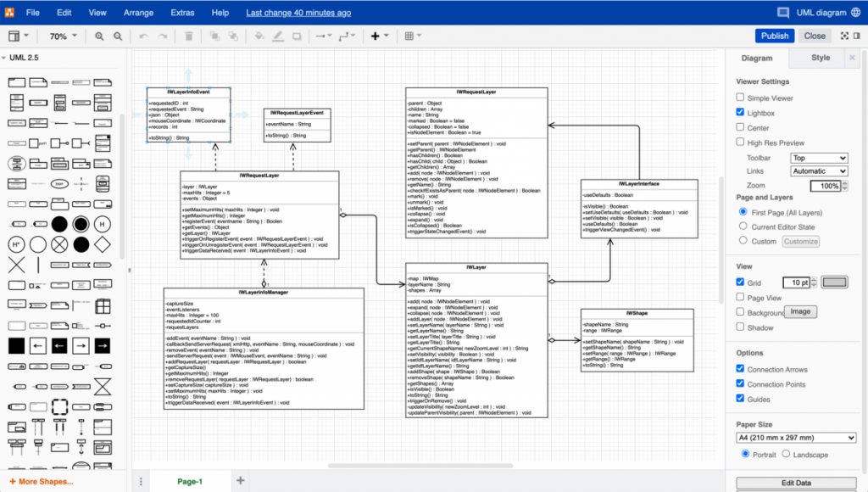Switch to the Style tab

click(x=820, y=58)
